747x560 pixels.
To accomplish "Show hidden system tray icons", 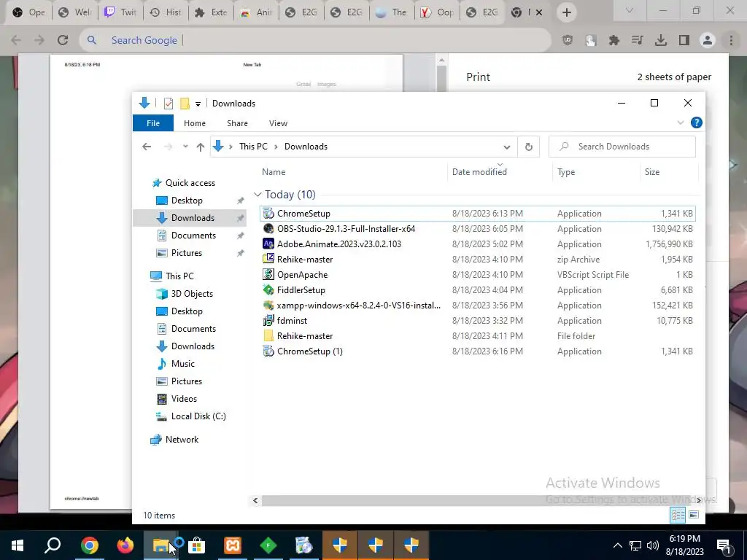I will click(617, 545).
